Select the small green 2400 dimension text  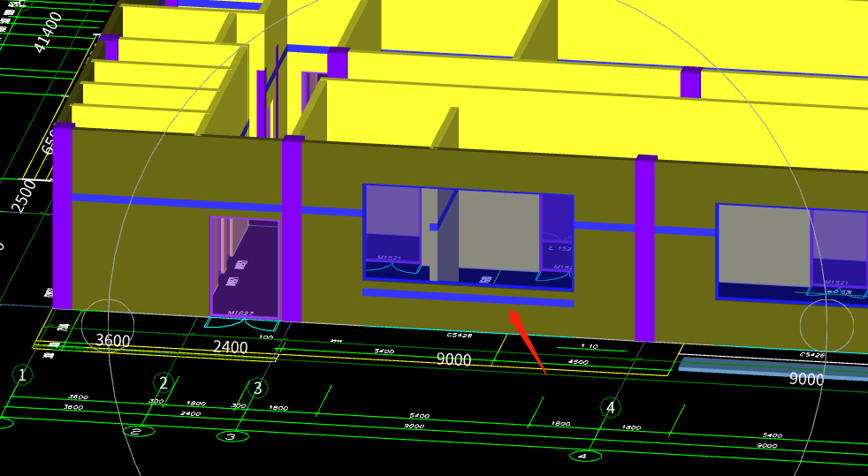(x=190, y=413)
